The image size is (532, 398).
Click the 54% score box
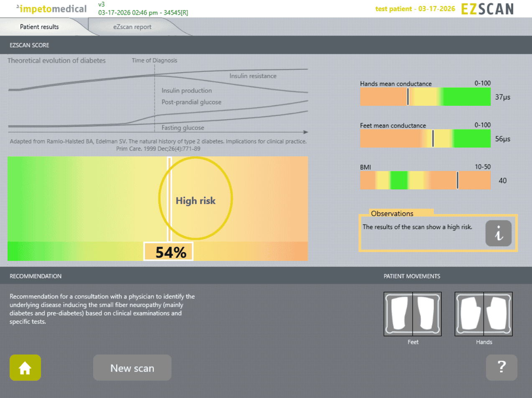(x=168, y=252)
